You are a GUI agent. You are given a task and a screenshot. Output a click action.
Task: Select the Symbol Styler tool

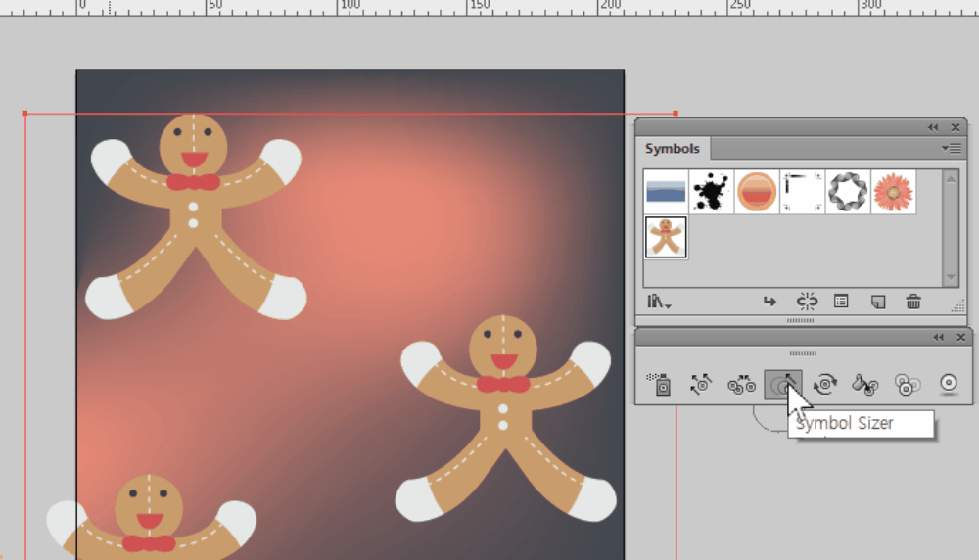click(948, 384)
